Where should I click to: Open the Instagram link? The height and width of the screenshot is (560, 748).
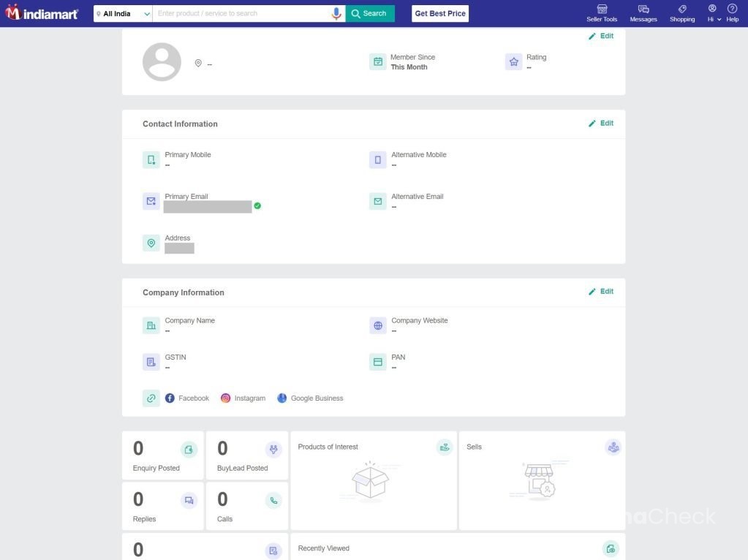click(x=243, y=398)
